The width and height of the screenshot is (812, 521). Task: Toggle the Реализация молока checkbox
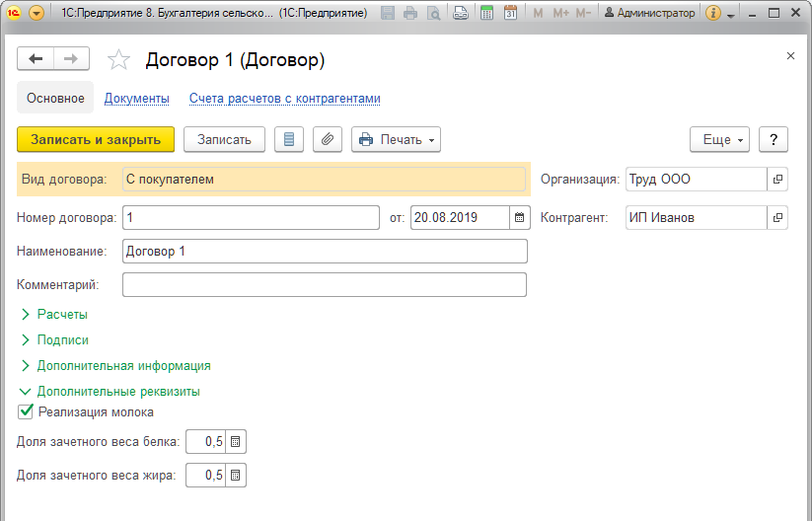[26, 412]
